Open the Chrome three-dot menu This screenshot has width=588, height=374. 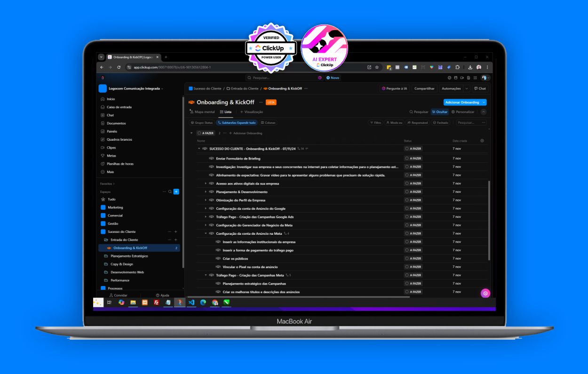[487, 67]
